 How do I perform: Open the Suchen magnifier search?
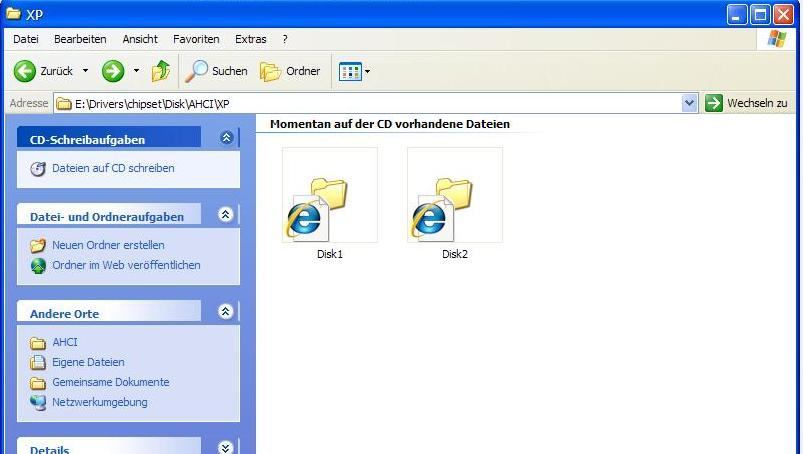tap(216, 71)
